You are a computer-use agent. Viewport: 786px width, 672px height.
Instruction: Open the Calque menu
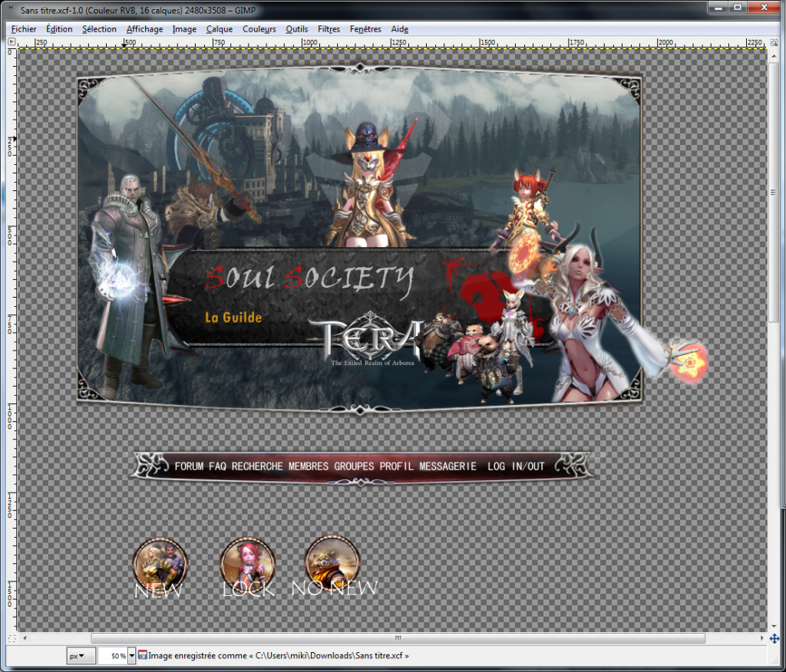[219, 29]
